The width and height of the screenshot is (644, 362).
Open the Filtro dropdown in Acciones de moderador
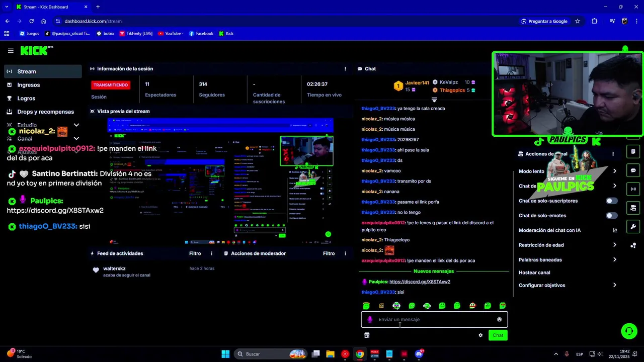tap(329, 253)
